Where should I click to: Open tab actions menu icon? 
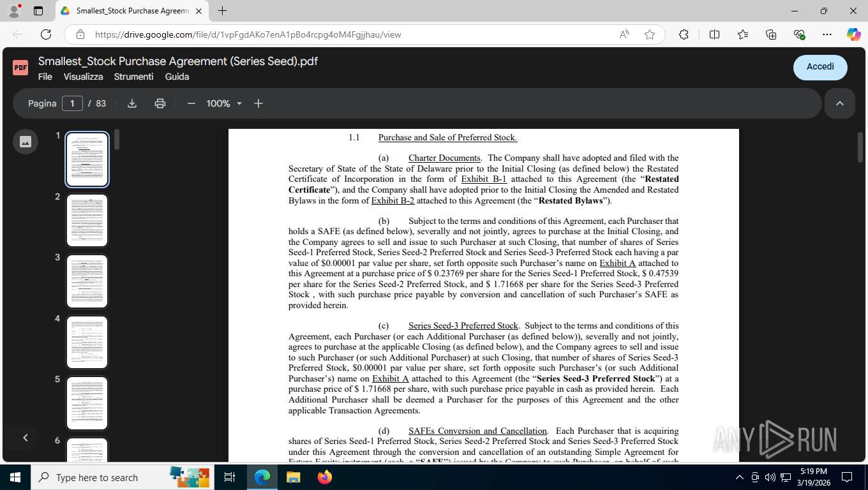38,11
